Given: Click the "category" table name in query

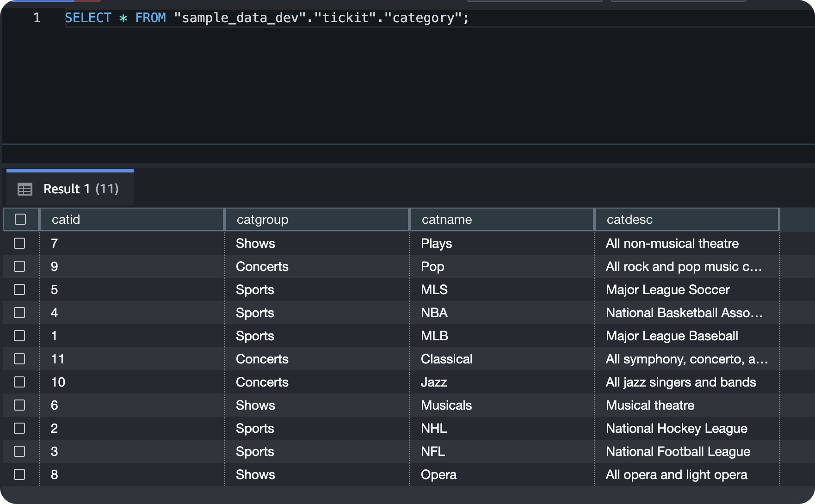Looking at the screenshot, I should click(x=423, y=18).
